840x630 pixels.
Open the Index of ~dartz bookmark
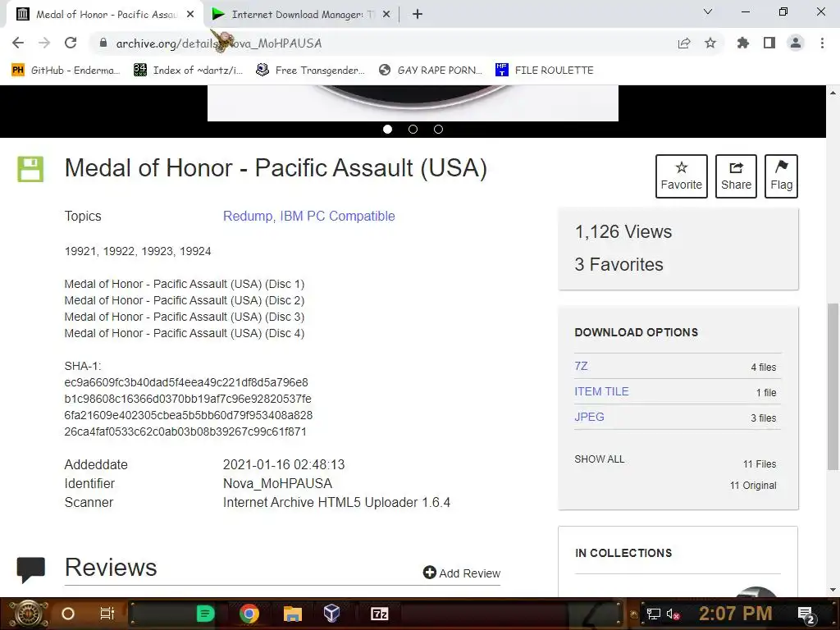[x=188, y=71]
